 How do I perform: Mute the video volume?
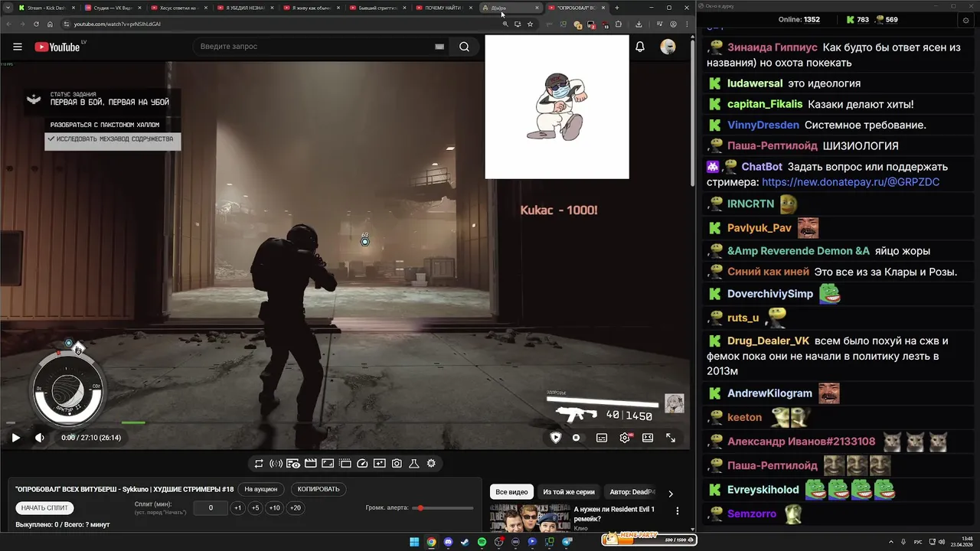point(40,438)
